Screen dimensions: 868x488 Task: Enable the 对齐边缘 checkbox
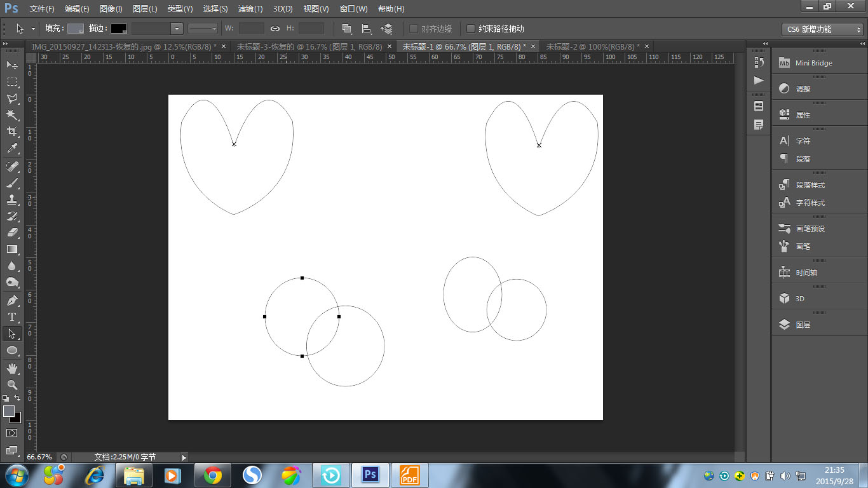pyautogui.click(x=414, y=29)
